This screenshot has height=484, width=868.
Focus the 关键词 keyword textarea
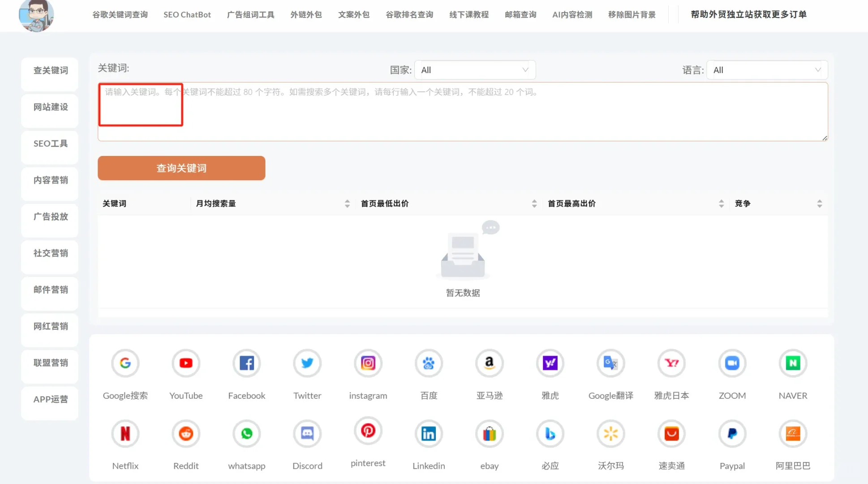(463, 112)
